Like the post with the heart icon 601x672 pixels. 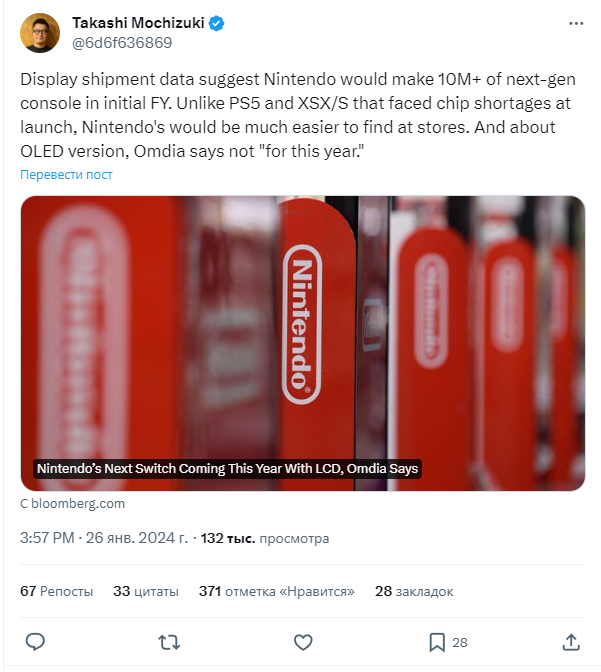click(x=303, y=641)
